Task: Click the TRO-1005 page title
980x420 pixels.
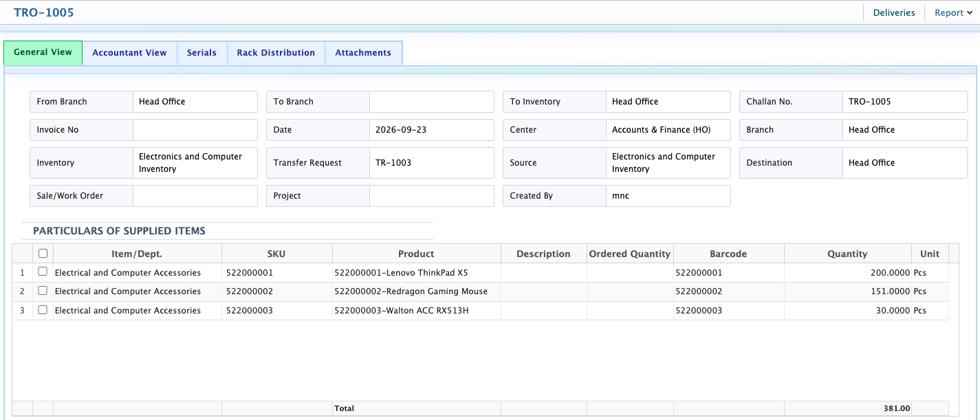Action: [44, 12]
